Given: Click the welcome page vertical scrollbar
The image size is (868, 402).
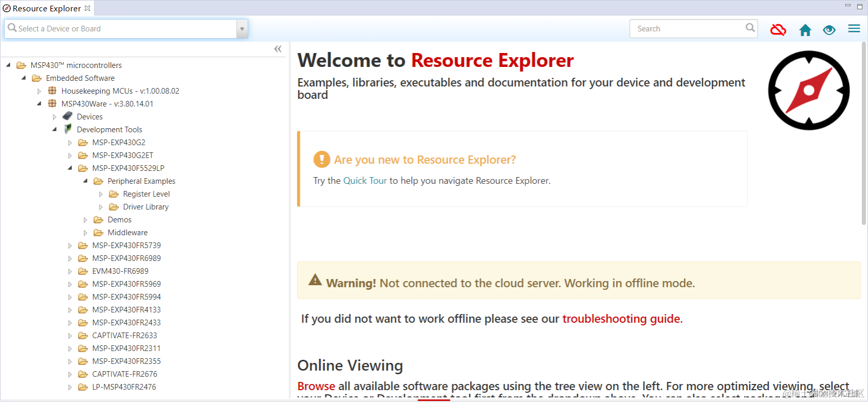Looking at the screenshot, I should [x=864, y=134].
